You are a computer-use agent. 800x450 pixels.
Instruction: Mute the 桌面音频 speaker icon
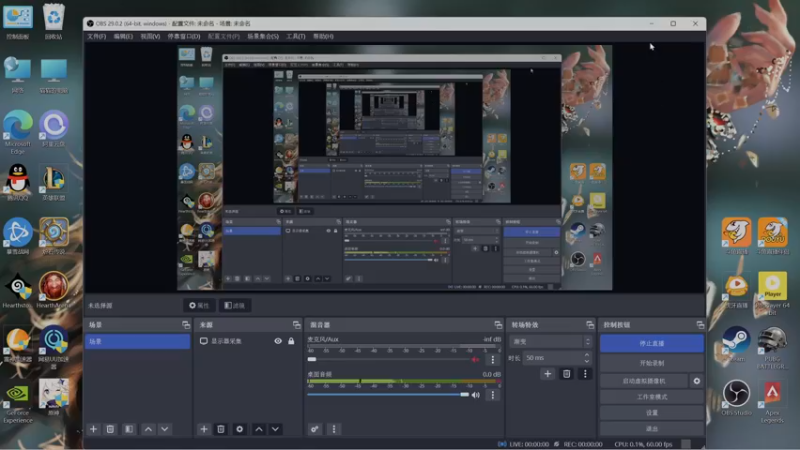tap(476, 395)
